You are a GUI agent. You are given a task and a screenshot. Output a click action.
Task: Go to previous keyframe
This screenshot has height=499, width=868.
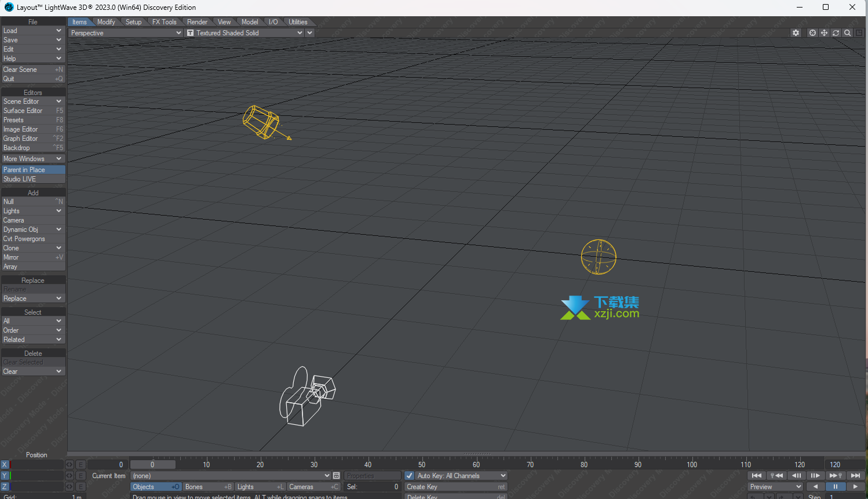pos(776,476)
